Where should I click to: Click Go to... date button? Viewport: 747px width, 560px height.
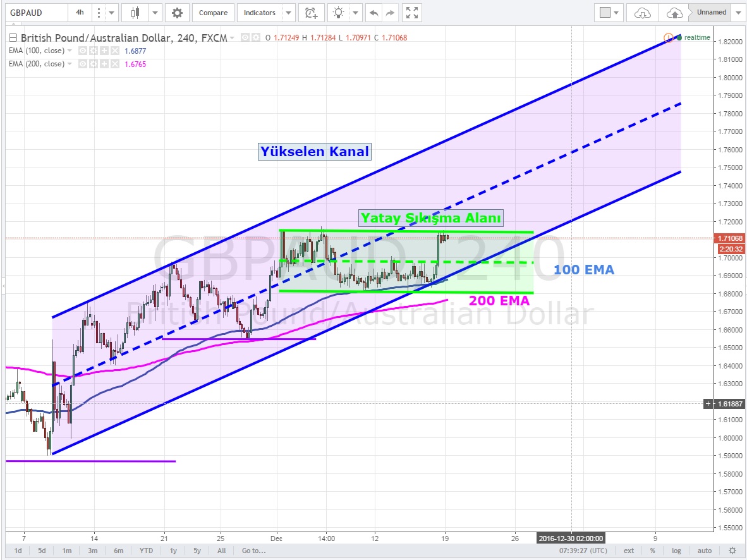(x=254, y=551)
